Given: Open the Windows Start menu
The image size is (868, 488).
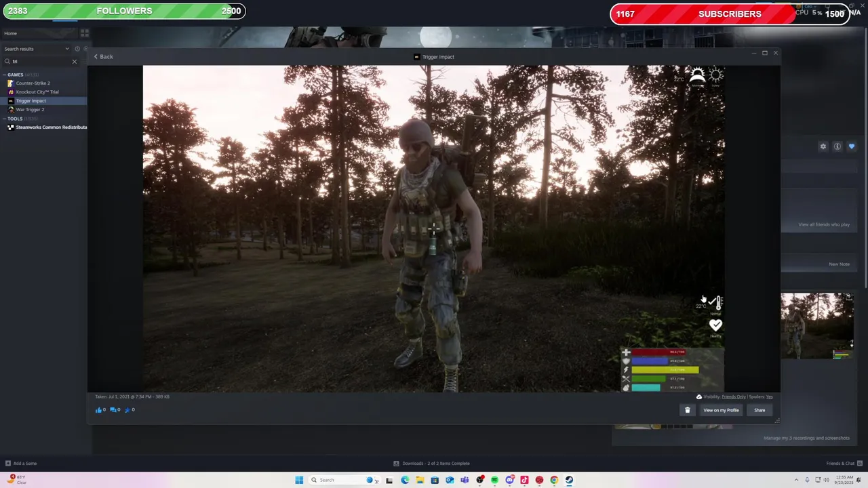Looking at the screenshot, I should coord(299,480).
